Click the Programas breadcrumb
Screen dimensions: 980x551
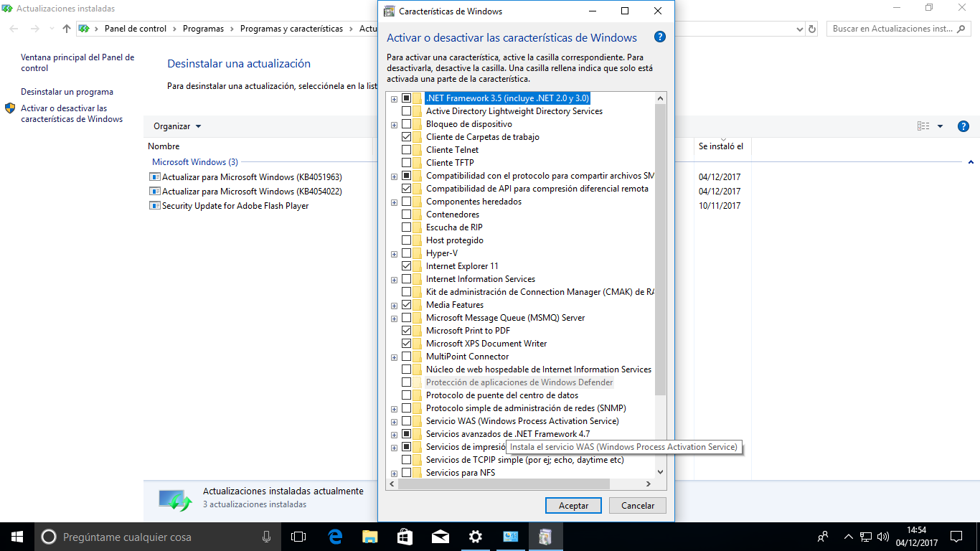(x=203, y=29)
